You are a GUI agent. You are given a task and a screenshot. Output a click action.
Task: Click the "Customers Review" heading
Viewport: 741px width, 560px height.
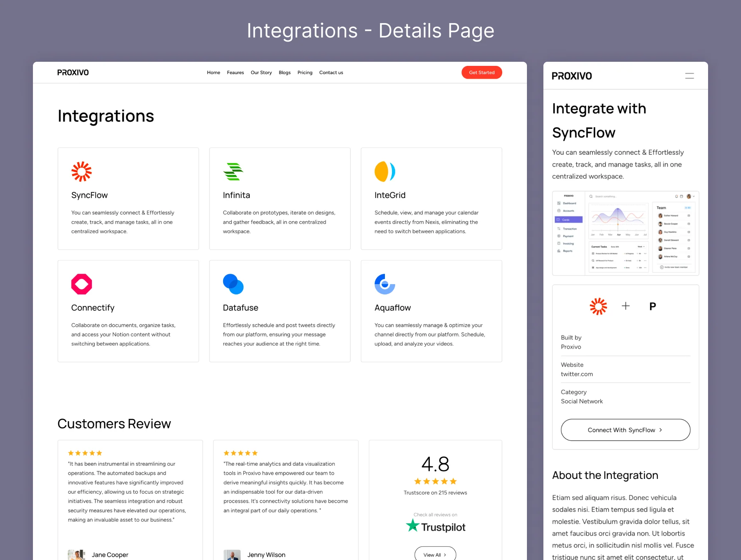(114, 424)
